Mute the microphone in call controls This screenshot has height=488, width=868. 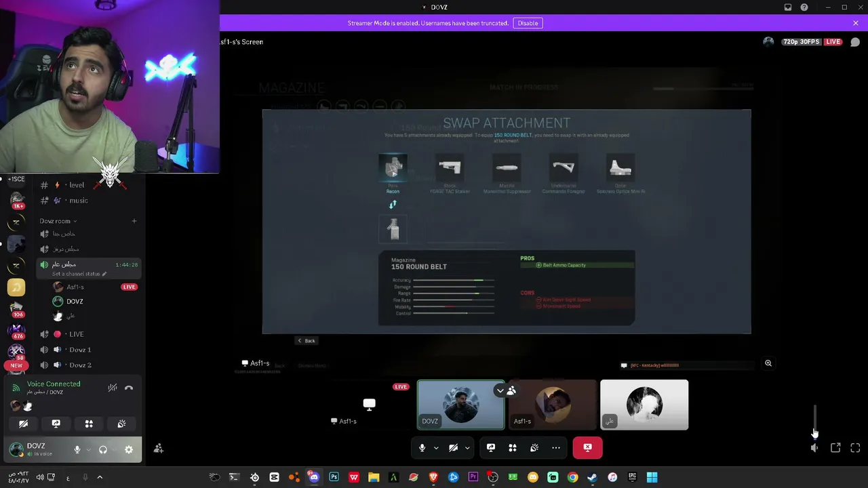[x=422, y=447]
